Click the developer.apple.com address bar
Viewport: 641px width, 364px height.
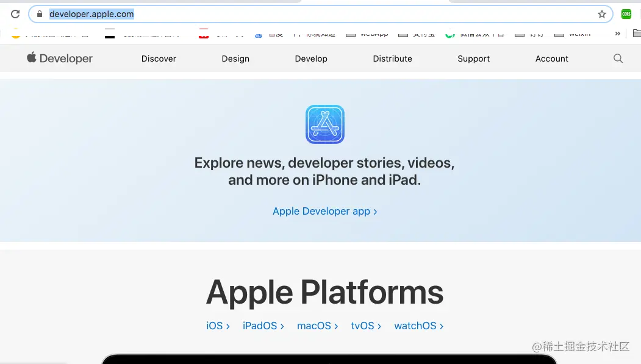(321, 14)
